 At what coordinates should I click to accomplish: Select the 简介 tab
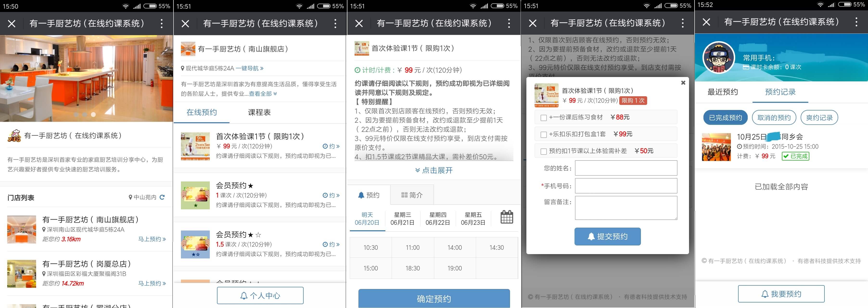(412, 195)
